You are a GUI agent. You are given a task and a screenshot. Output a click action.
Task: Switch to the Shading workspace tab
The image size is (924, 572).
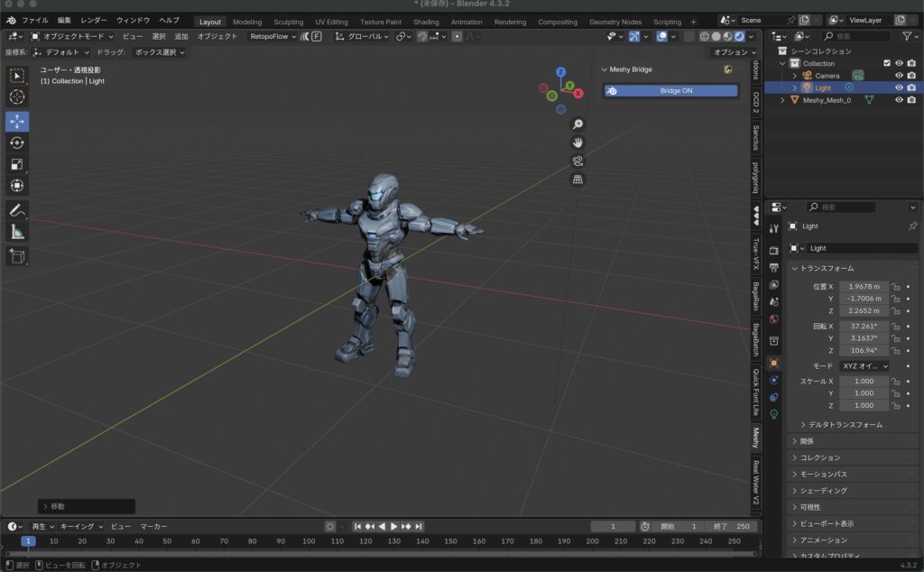point(426,22)
